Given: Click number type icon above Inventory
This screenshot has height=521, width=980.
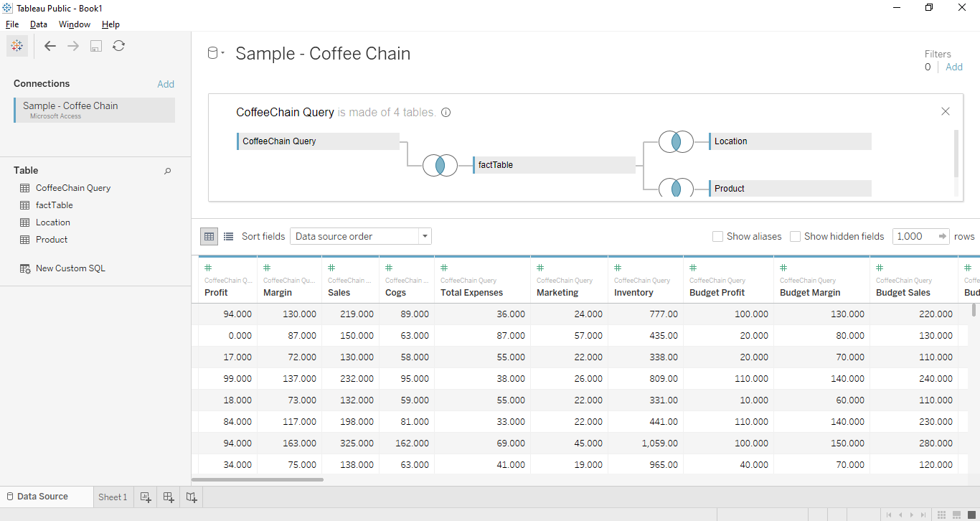Looking at the screenshot, I should (x=618, y=268).
